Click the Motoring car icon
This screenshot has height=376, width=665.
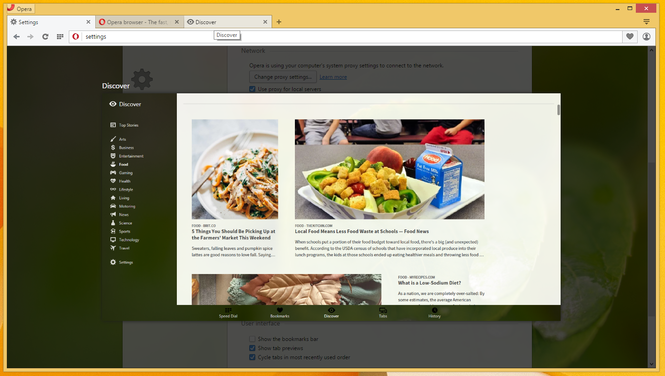pyautogui.click(x=113, y=206)
